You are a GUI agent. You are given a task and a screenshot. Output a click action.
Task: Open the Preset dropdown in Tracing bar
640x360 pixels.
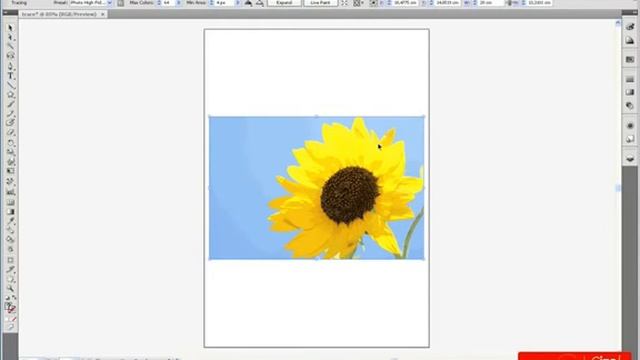pos(110,3)
